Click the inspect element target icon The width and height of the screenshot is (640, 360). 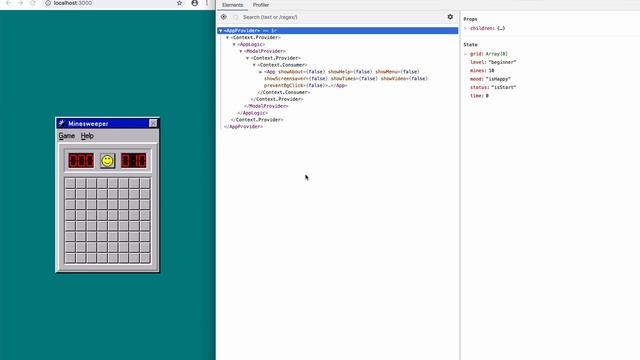pos(224,17)
